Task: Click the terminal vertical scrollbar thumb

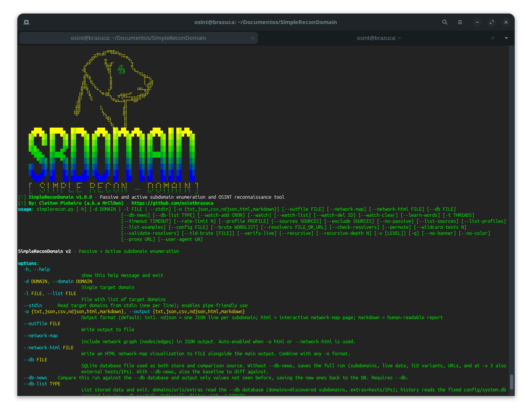Action: click(512, 382)
